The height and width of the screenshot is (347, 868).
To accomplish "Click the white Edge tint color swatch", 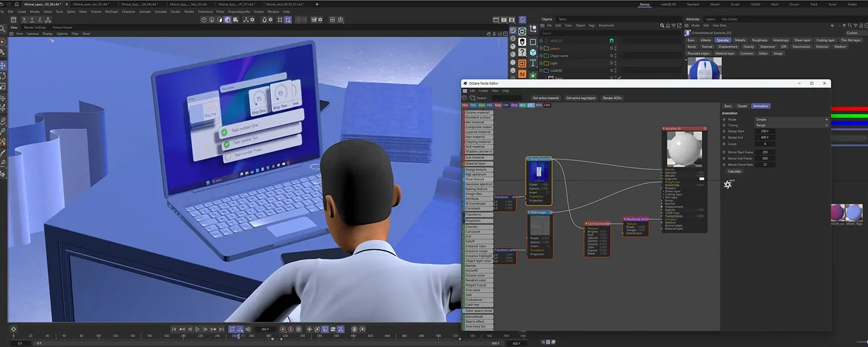I will pyautogui.click(x=701, y=179).
